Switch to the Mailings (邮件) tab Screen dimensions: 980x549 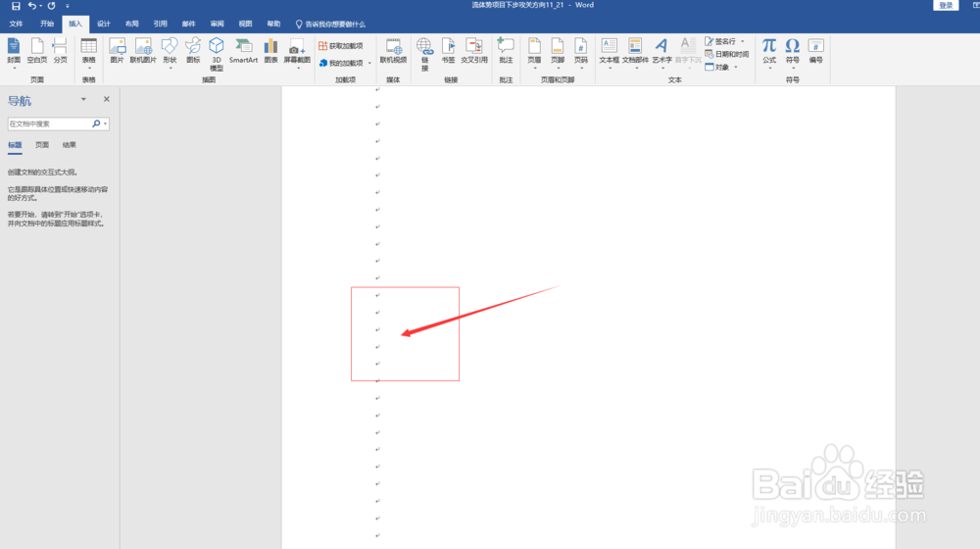coord(189,24)
